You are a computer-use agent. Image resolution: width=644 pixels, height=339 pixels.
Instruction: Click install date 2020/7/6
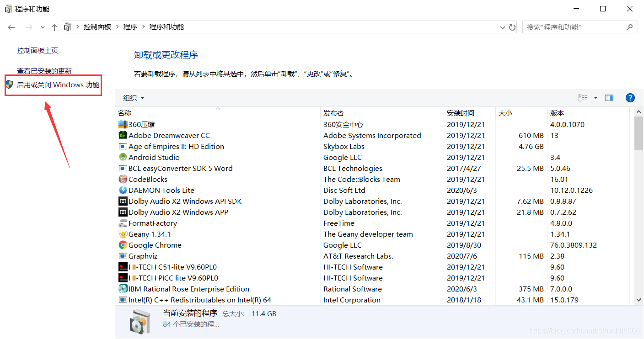point(462,256)
